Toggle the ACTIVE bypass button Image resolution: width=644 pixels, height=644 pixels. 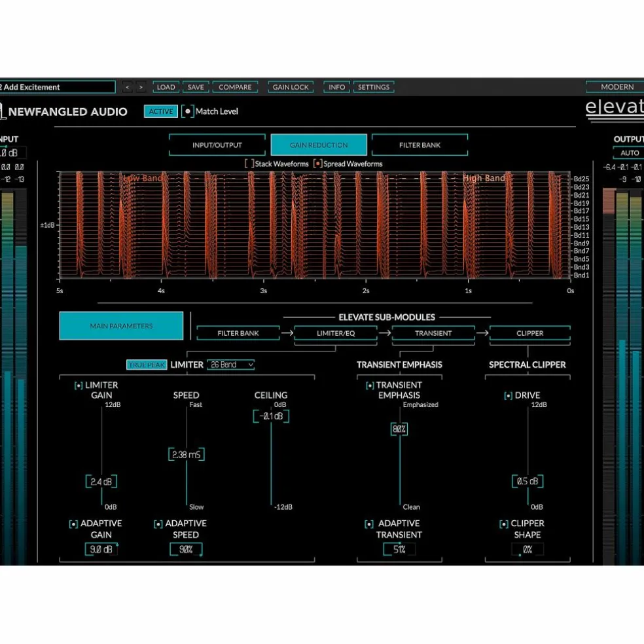(160, 111)
